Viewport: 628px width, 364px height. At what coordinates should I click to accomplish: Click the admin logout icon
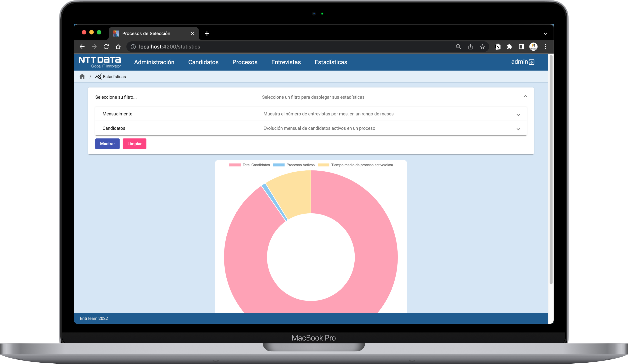pos(531,62)
